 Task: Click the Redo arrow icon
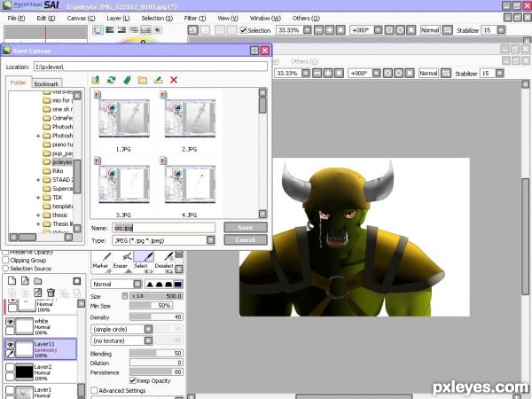205,30
